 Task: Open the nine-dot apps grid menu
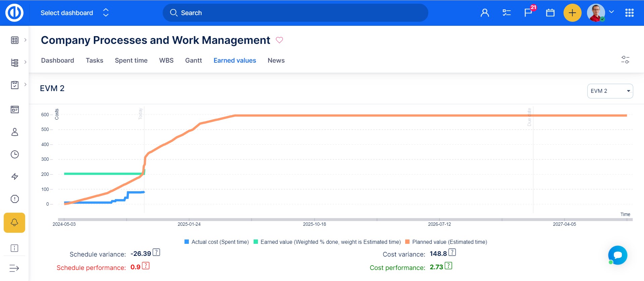tap(629, 13)
